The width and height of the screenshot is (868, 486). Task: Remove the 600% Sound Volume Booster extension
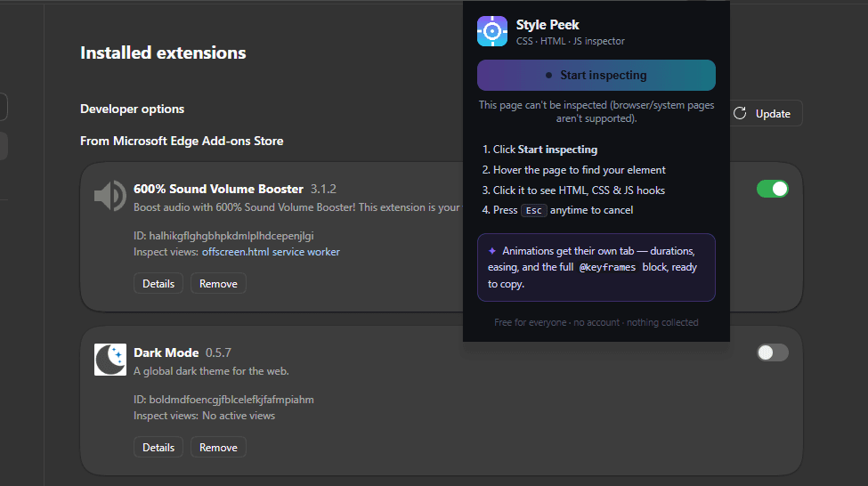pyautogui.click(x=218, y=283)
